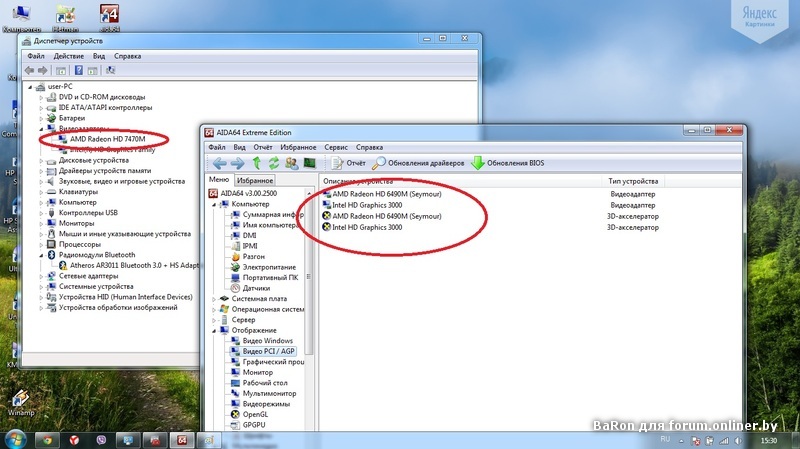Viewport: 800px width, 449px height.
Task: Open Yandex browser from taskbar
Action: pyautogui.click(x=74, y=440)
